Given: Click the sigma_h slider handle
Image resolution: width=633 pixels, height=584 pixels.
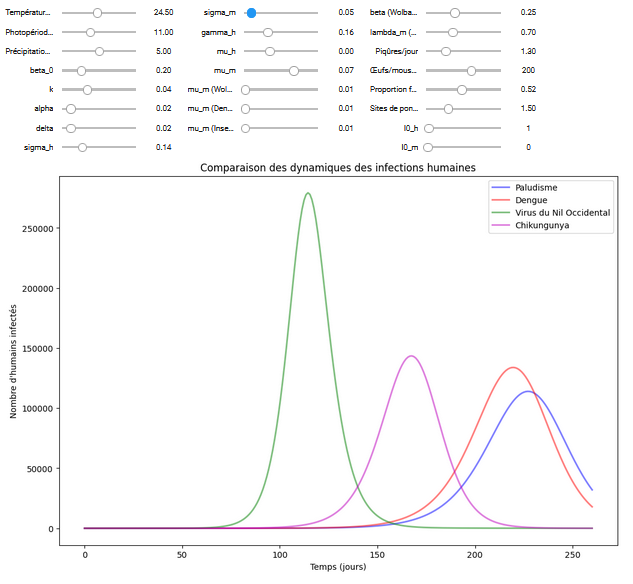Looking at the screenshot, I should 82,147.
